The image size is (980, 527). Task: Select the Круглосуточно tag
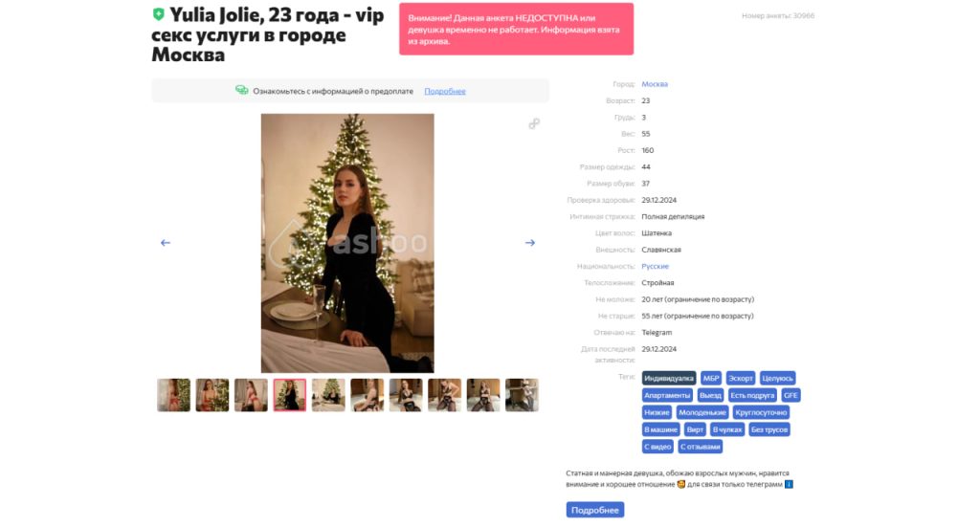click(761, 413)
